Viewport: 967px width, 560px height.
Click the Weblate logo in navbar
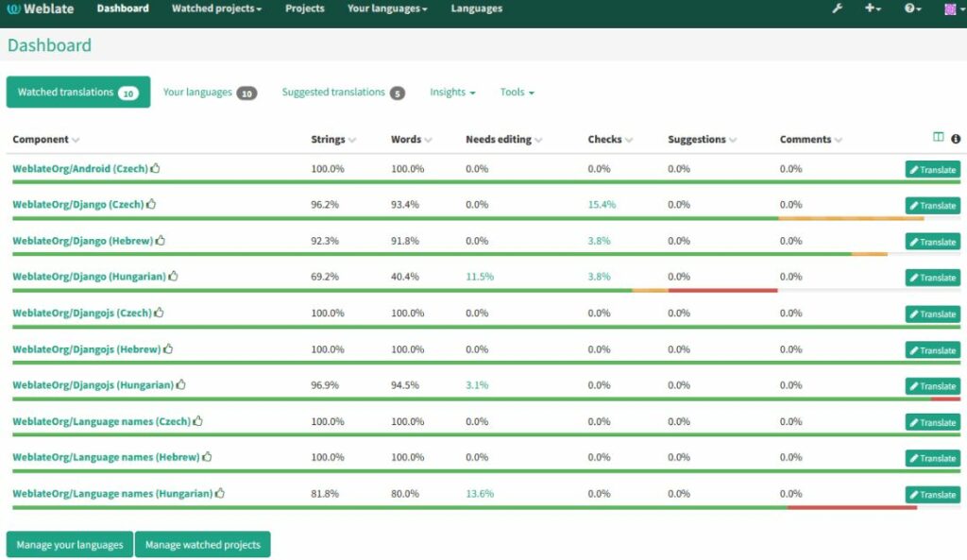(40, 8)
